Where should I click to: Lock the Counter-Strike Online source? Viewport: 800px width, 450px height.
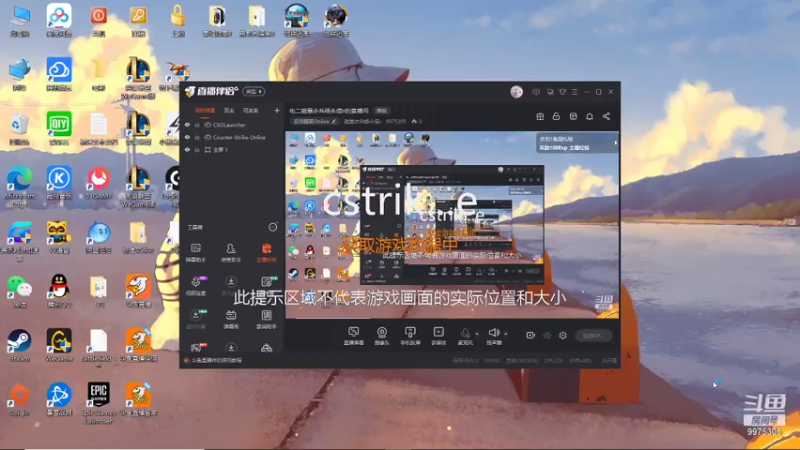click(197, 137)
